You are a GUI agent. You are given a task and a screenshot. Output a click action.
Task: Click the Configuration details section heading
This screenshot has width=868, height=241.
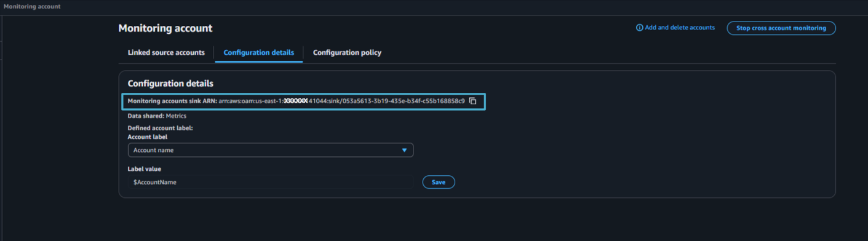(x=170, y=84)
